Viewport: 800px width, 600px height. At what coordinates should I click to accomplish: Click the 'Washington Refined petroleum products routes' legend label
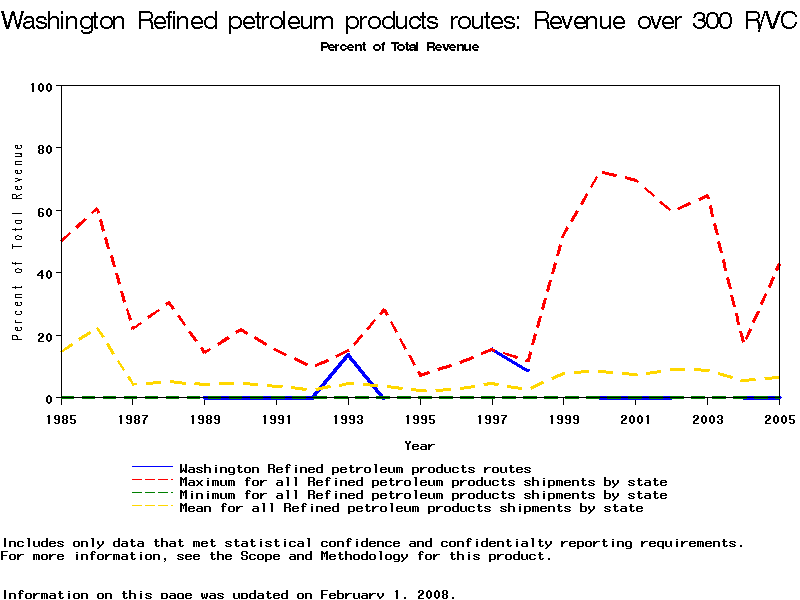(354, 468)
